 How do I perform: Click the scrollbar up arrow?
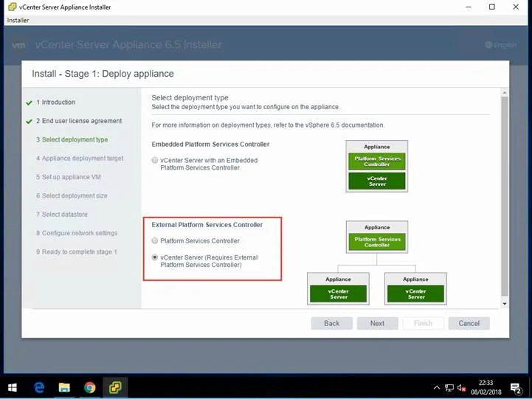[505, 92]
